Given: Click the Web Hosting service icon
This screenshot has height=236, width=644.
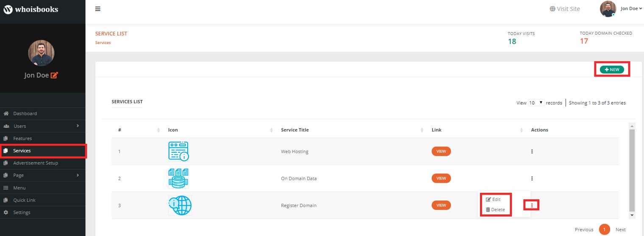Looking at the screenshot, I should pos(178,151).
